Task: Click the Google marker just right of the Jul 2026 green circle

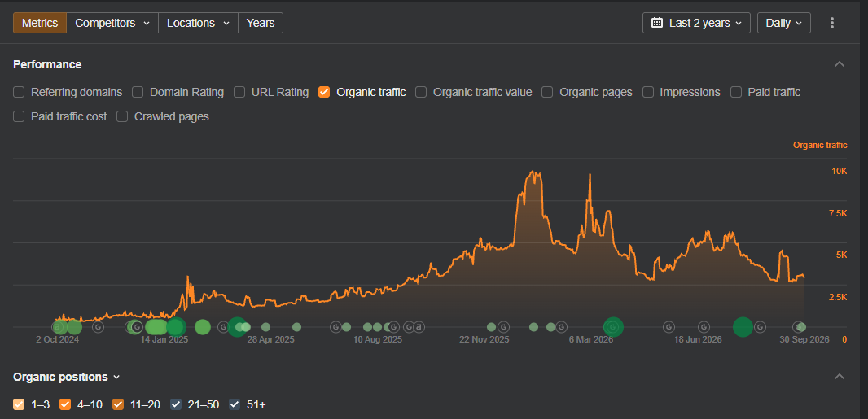Action: (x=760, y=327)
